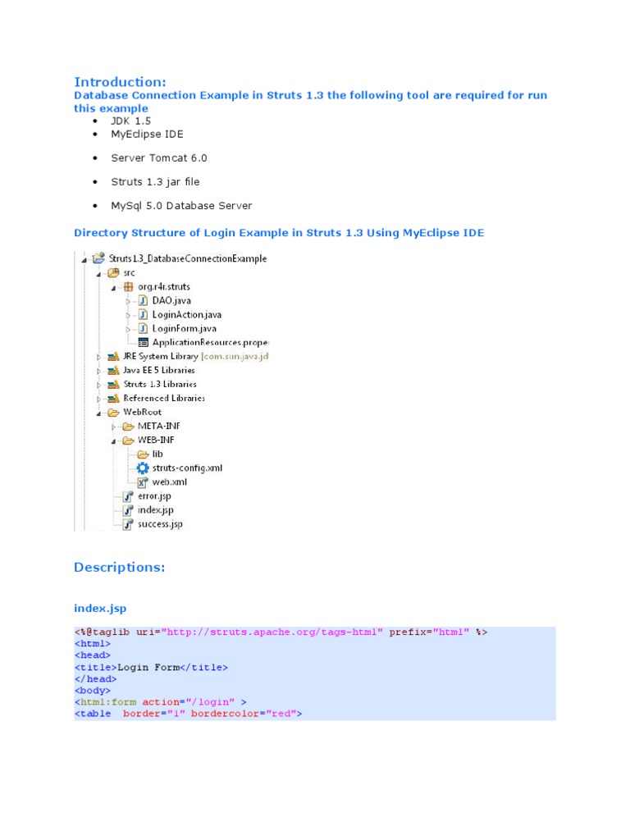
Task: Select success.jsp label in the tree
Action: coord(160,524)
